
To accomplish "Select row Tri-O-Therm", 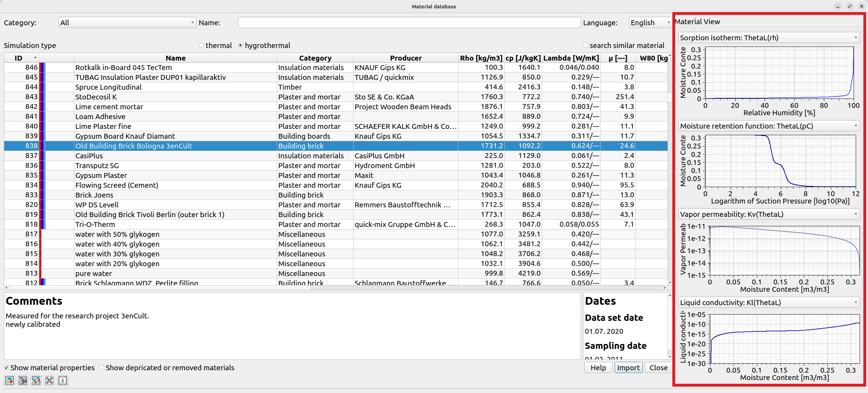I will (x=336, y=224).
